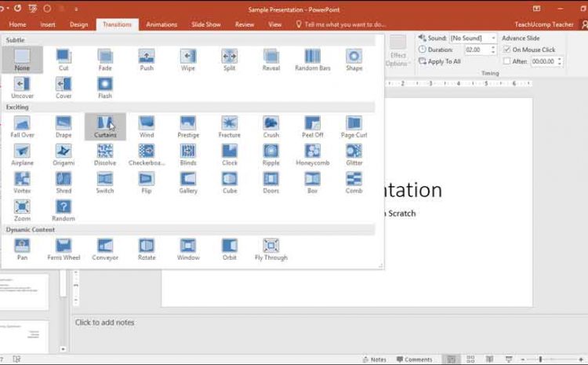Viewport: 588px width, 365px height.
Task: Open the Effect Options dropdown
Action: pos(397,51)
